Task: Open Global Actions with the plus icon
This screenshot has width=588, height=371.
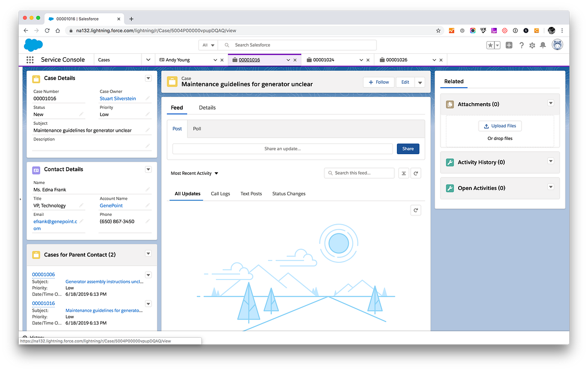Action: [x=508, y=45]
